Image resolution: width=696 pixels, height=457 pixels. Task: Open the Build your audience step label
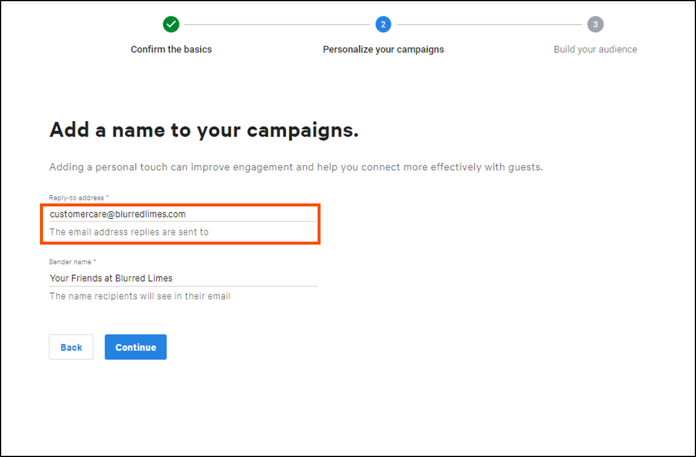point(595,49)
